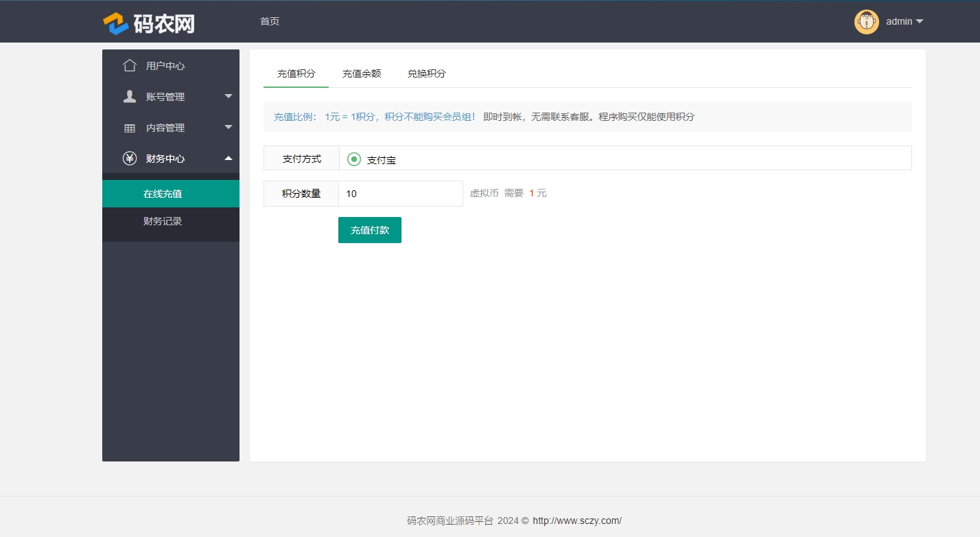Select the 充值积分 tab
The image size is (980, 537).
(x=296, y=73)
